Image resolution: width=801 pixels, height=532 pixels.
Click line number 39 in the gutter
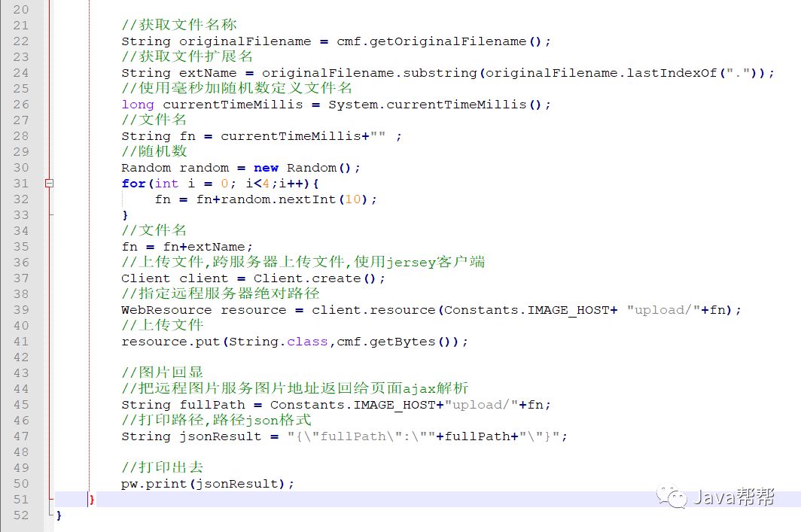coord(21,309)
